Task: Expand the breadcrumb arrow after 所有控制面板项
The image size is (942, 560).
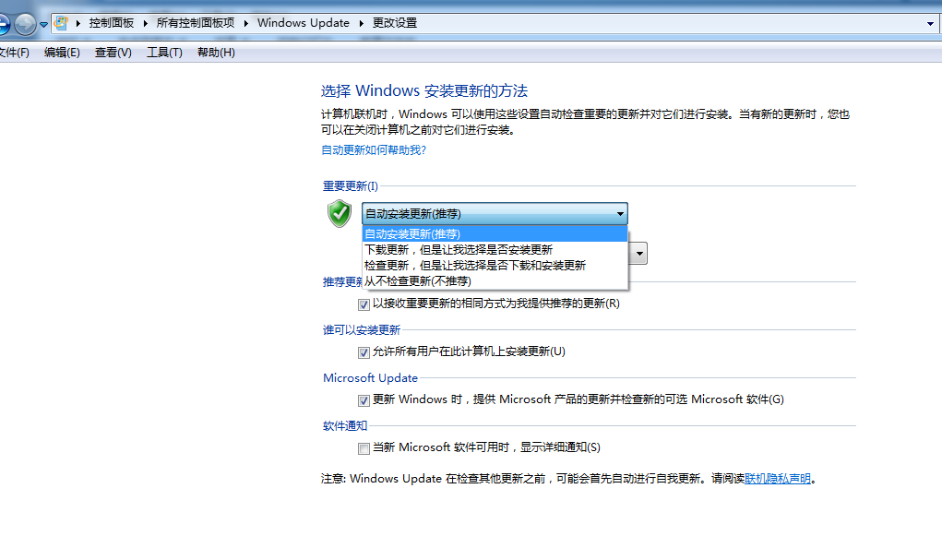Action: pos(245,23)
